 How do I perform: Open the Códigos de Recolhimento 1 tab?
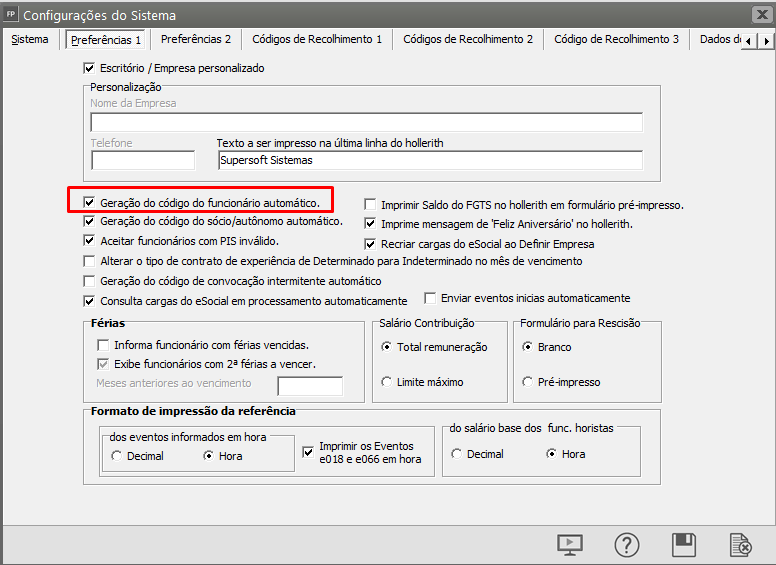pos(317,40)
